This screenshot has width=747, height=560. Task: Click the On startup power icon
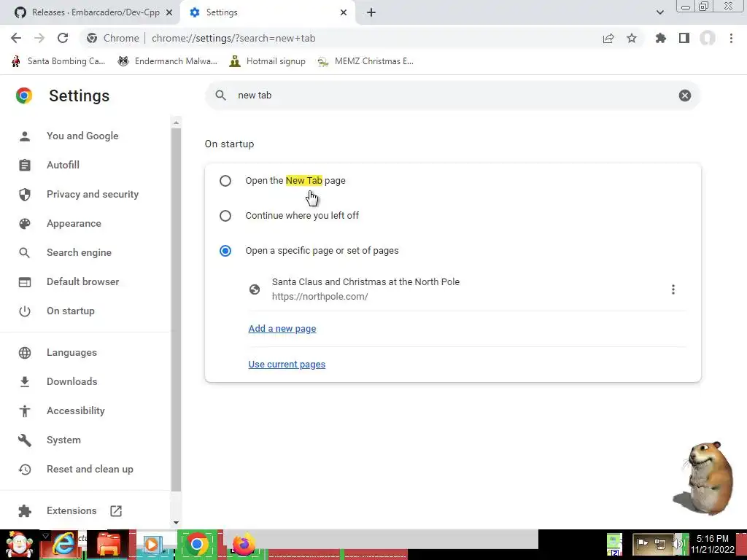24,311
